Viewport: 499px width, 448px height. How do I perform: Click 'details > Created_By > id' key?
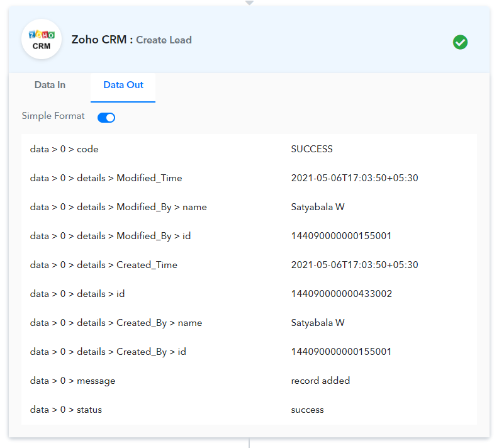tap(108, 352)
